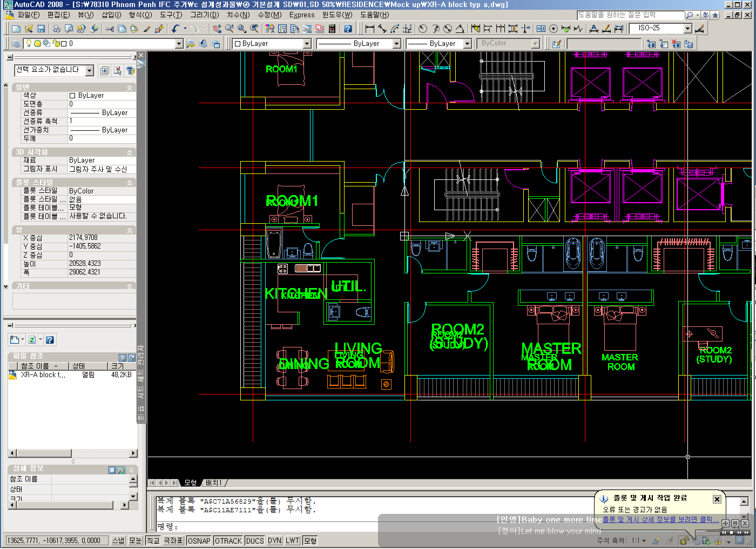Open the ISO-25 dimension style dropdown
Screen dimensions: 756x549
687,29
